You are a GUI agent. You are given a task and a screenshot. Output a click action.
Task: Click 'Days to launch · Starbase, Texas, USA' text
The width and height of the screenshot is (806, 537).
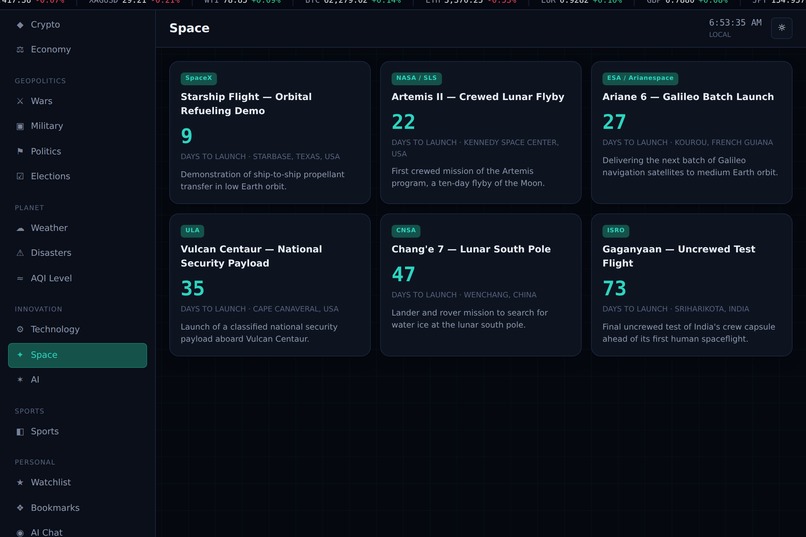click(x=260, y=156)
